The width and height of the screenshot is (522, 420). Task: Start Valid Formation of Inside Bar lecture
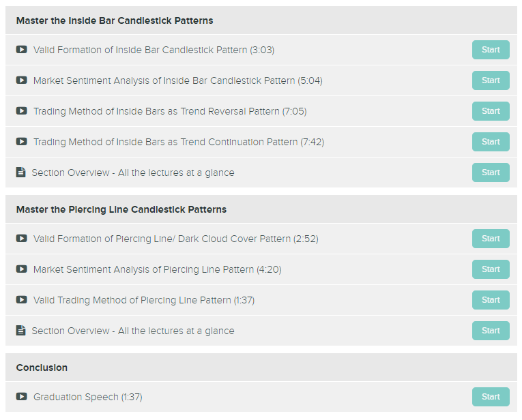[491, 50]
